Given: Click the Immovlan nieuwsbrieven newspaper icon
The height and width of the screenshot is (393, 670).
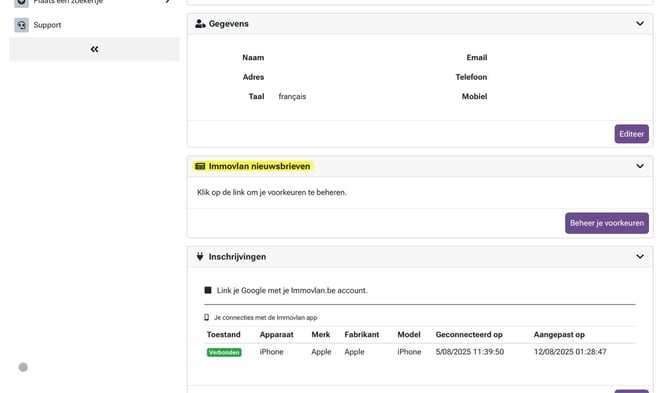Looking at the screenshot, I should coord(200,166).
